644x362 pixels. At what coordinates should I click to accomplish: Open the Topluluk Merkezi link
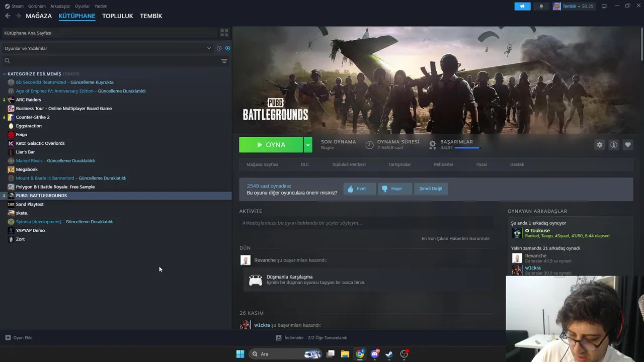(349, 164)
